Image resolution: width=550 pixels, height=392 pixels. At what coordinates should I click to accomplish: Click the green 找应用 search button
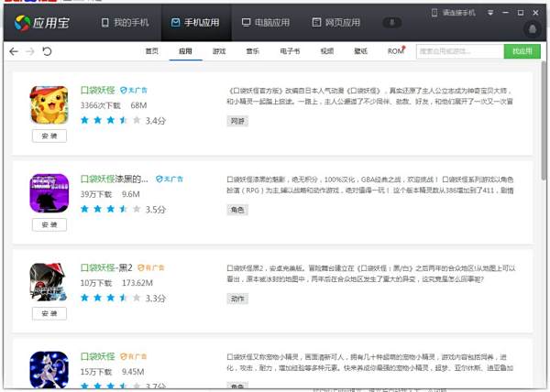(522, 51)
